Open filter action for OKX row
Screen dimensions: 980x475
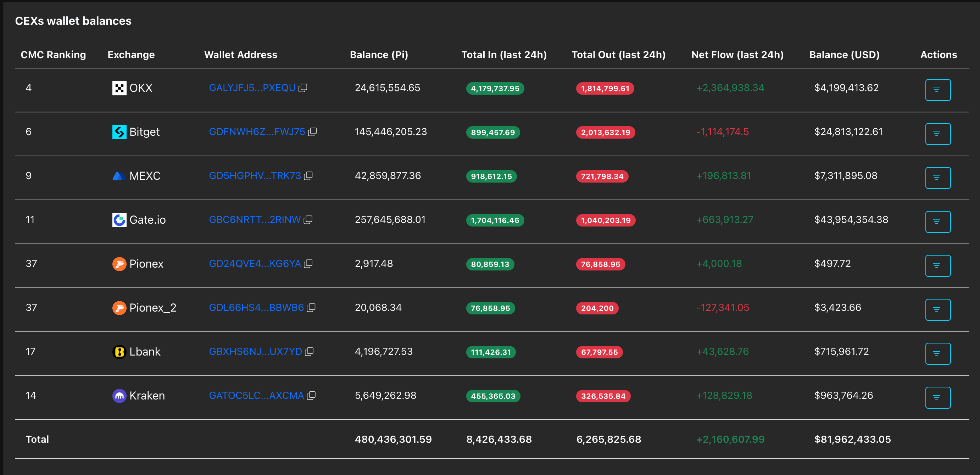[x=937, y=90]
